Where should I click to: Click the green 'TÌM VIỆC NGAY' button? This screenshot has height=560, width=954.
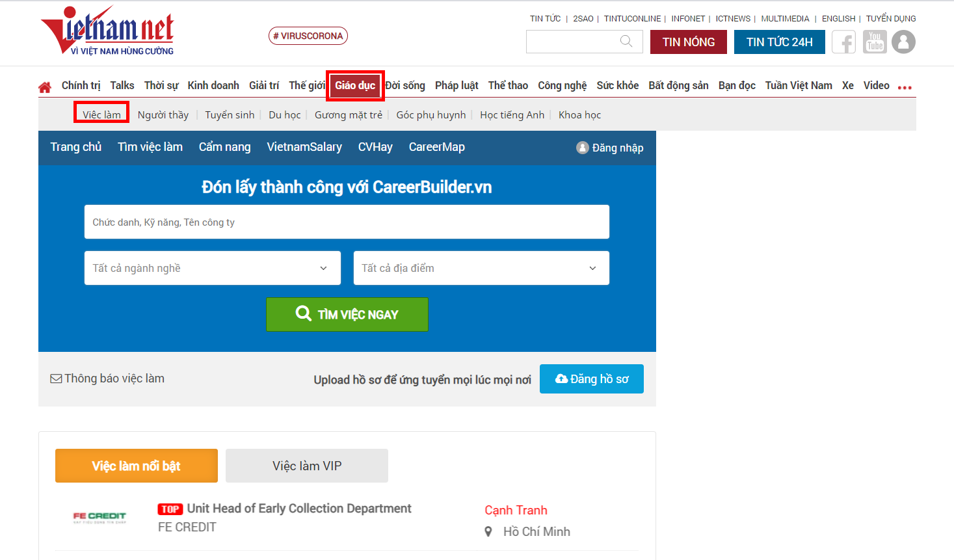[x=347, y=314]
